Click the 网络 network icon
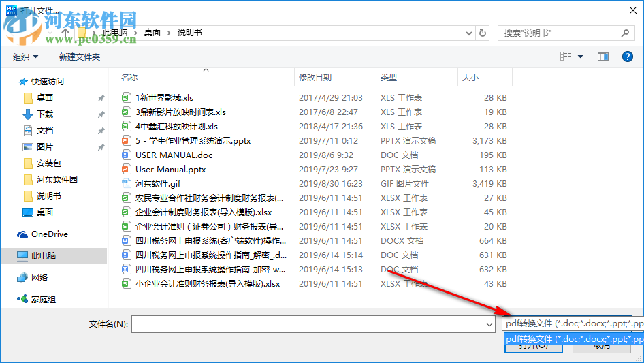Viewport: 644px width, 363px height. 22,278
